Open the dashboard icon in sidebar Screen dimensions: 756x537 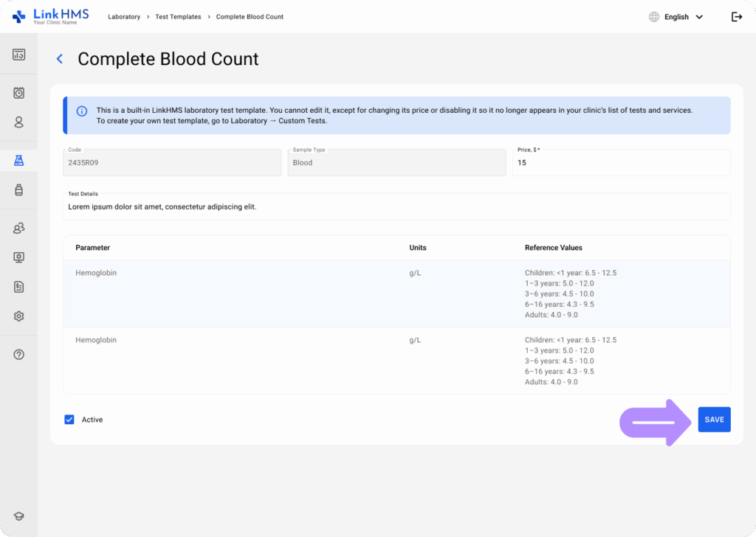[18, 55]
